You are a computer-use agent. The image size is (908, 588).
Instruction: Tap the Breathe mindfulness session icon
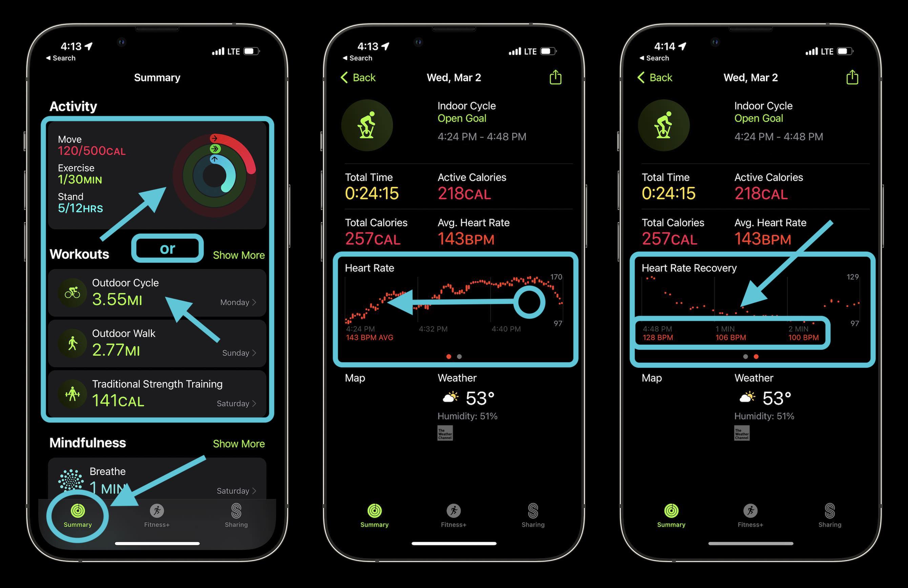click(x=66, y=476)
